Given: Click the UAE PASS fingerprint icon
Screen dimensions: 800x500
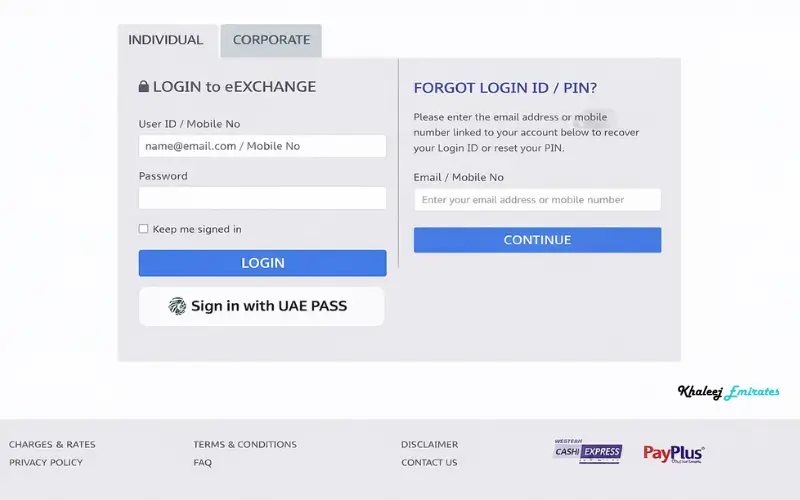Looking at the screenshot, I should click(178, 306).
